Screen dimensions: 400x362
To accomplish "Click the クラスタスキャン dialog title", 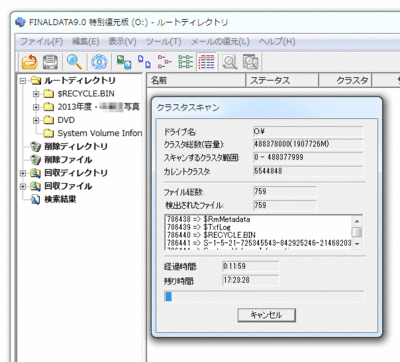I will [x=188, y=107].
